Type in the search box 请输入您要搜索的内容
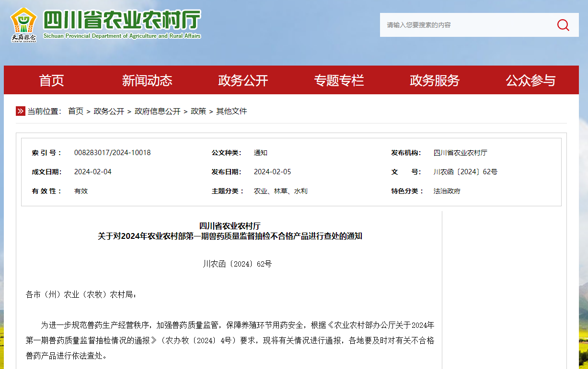The height and width of the screenshot is (369, 588). click(x=465, y=25)
